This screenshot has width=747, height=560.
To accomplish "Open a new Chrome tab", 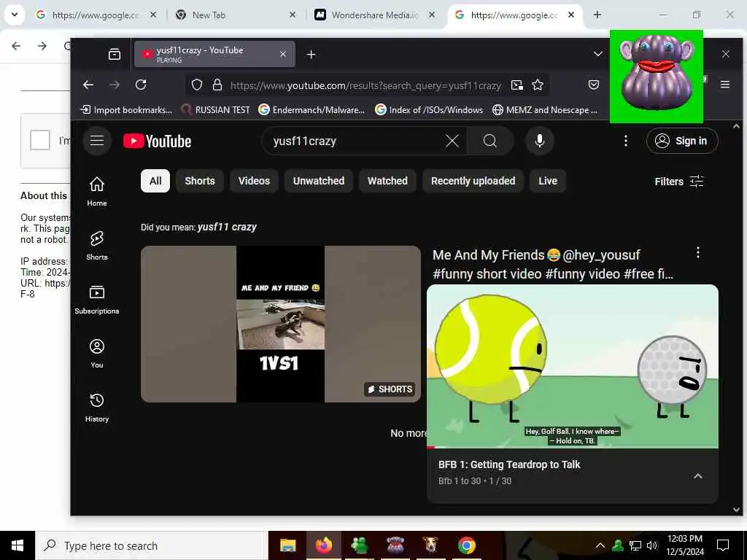I will point(597,15).
